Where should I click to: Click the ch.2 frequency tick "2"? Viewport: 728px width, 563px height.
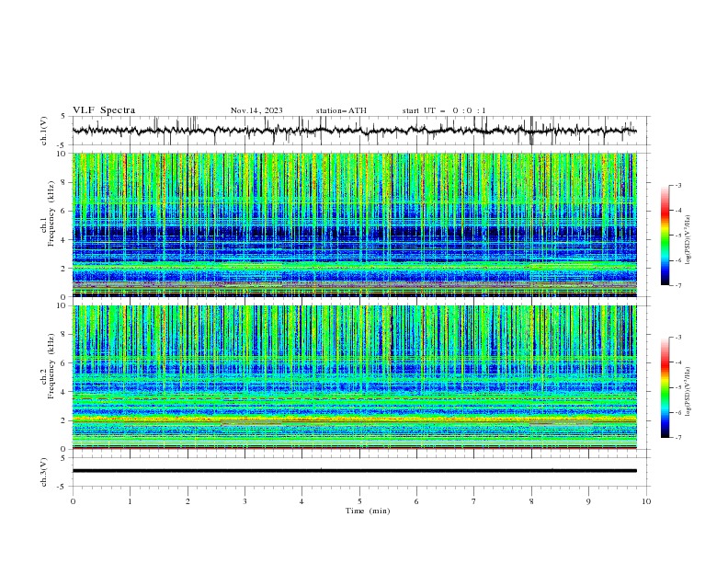(x=65, y=420)
